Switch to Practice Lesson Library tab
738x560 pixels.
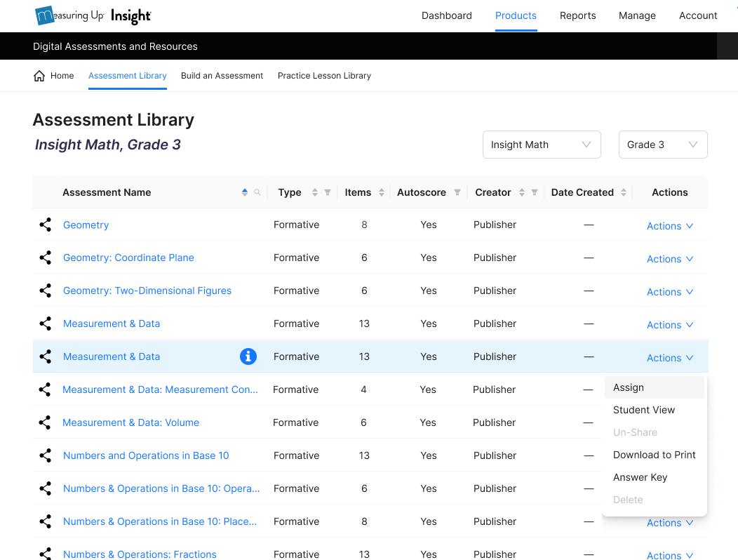(324, 76)
